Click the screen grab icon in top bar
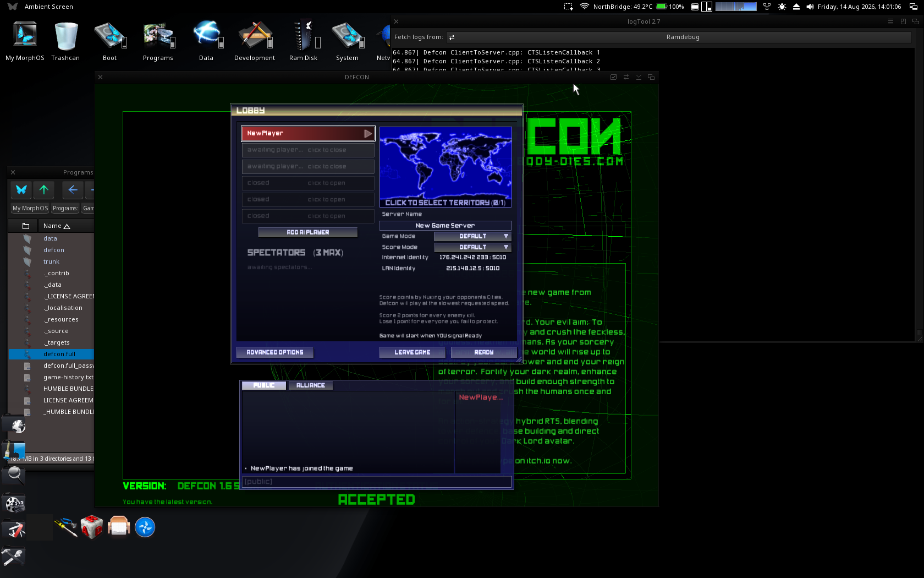Screen dimensions: 924x578 coord(568,7)
